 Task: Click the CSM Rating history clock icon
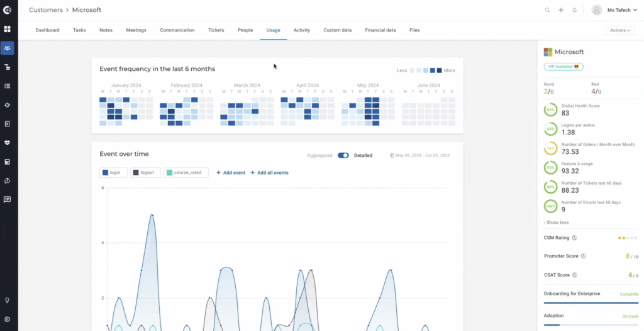click(575, 238)
